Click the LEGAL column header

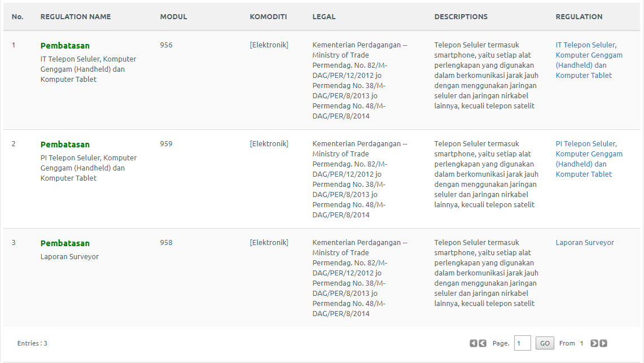tap(324, 17)
